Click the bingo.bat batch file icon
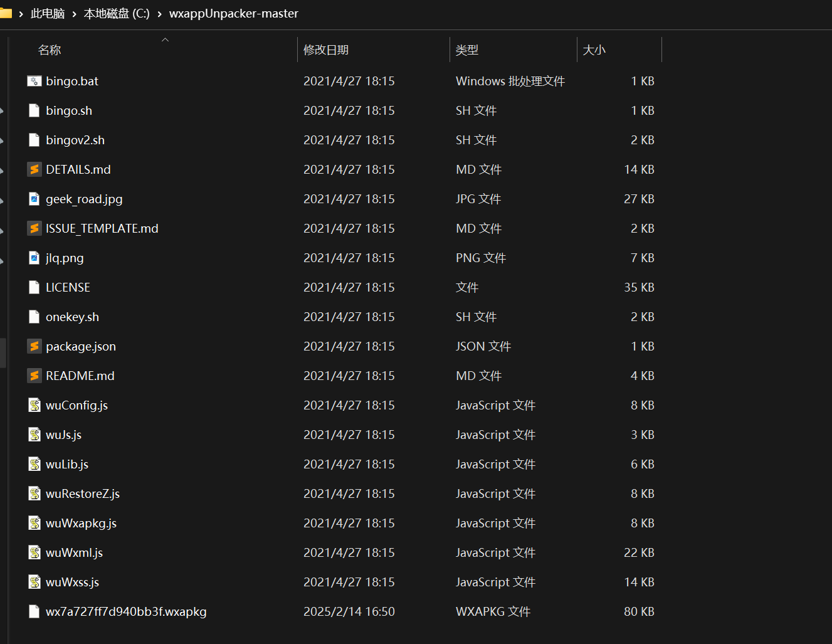 click(x=34, y=81)
